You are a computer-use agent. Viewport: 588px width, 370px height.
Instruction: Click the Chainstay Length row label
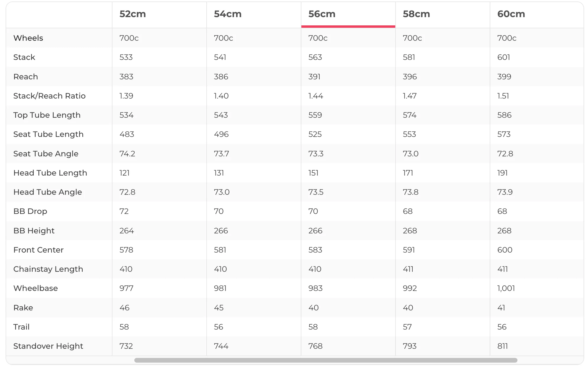pyautogui.click(x=48, y=269)
